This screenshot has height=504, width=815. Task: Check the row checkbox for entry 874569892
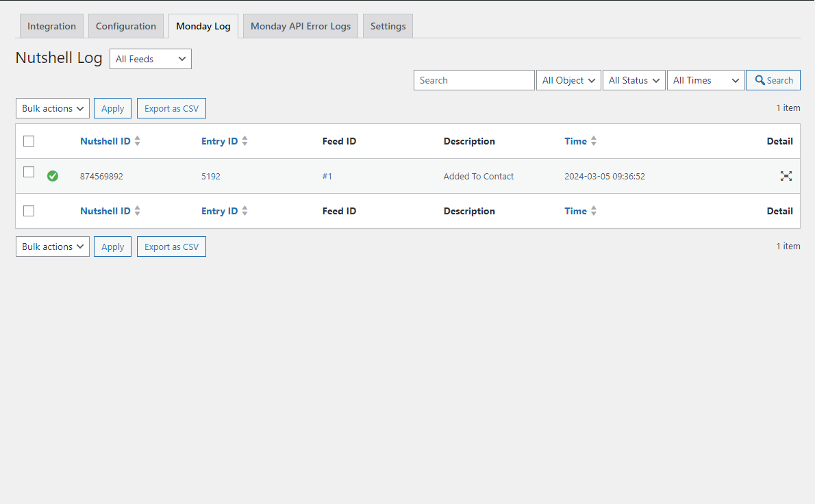(29, 172)
